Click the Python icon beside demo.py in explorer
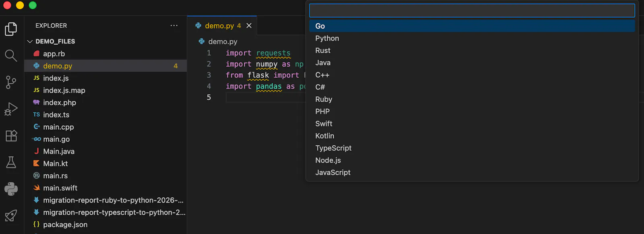This screenshot has width=644, height=234. coord(37,66)
